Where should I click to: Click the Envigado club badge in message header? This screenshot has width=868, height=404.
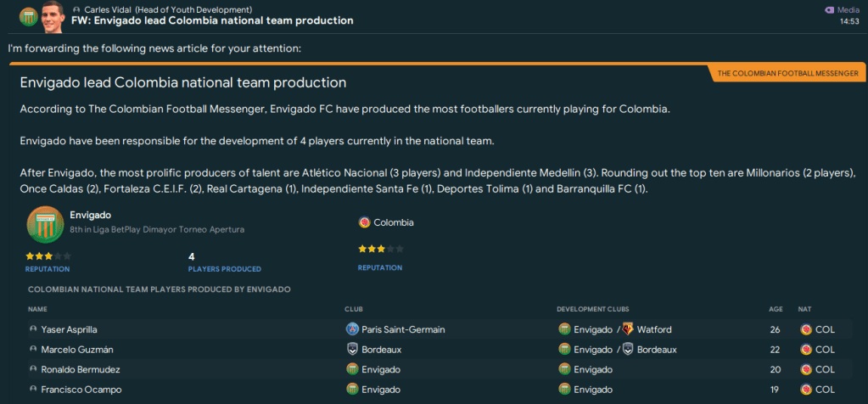[x=28, y=16]
